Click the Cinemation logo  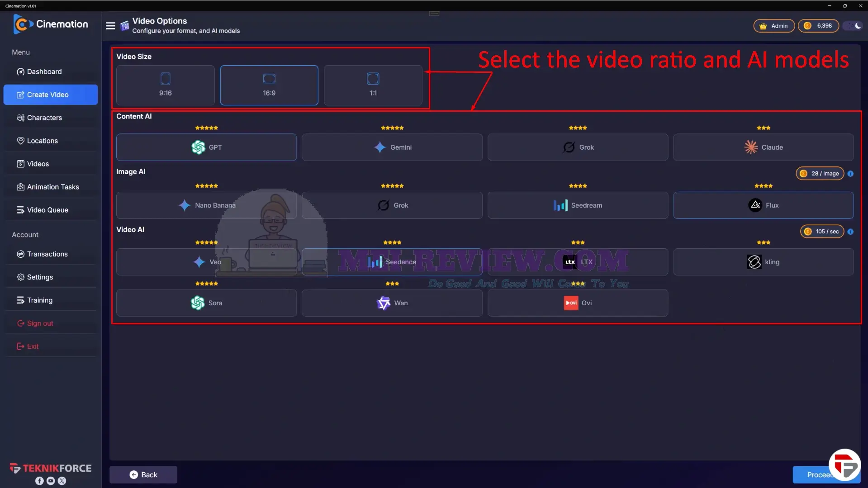pyautogui.click(x=51, y=24)
